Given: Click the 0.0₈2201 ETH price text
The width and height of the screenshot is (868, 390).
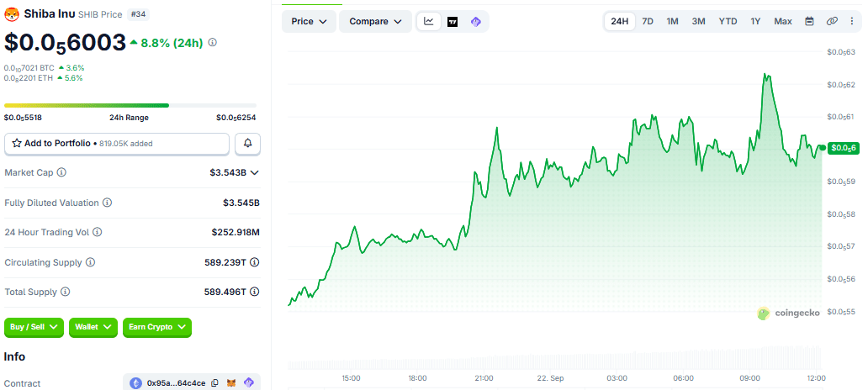Looking at the screenshot, I should point(29,78).
